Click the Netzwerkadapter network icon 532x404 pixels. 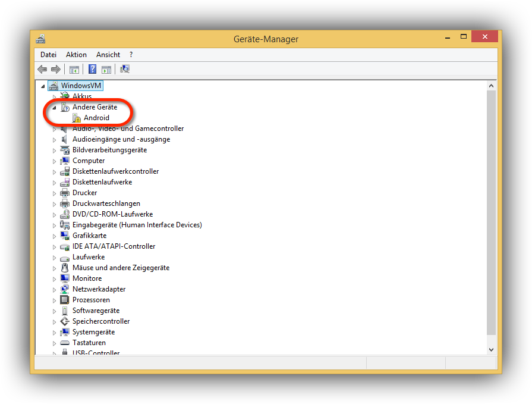coord(64,289)
